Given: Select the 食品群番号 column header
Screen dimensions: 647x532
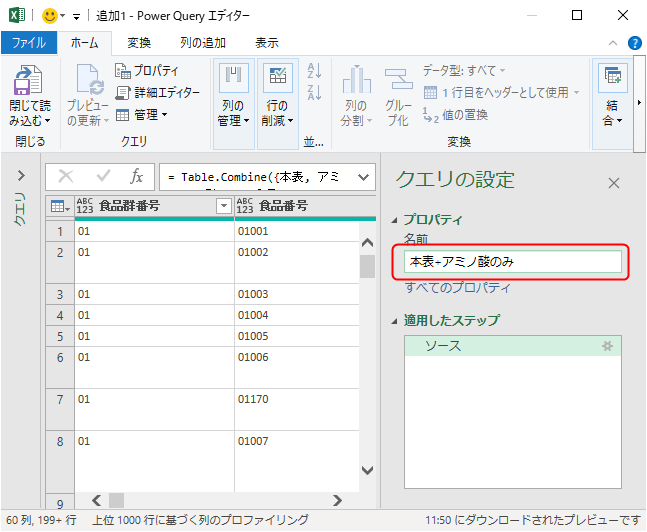Looking at the screenshot, I should pyautogui.click(x=129, y=206).
